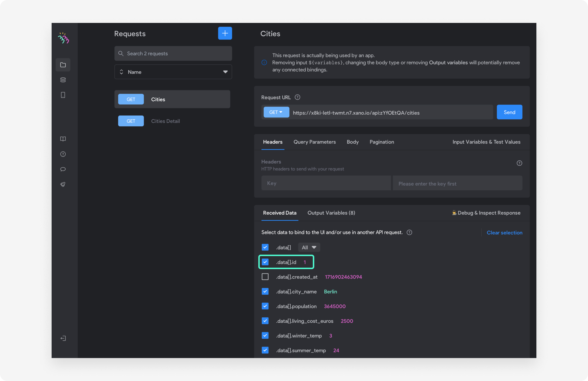
Task: Check the .data[].created_at checkbox
Action: point(265,277)
